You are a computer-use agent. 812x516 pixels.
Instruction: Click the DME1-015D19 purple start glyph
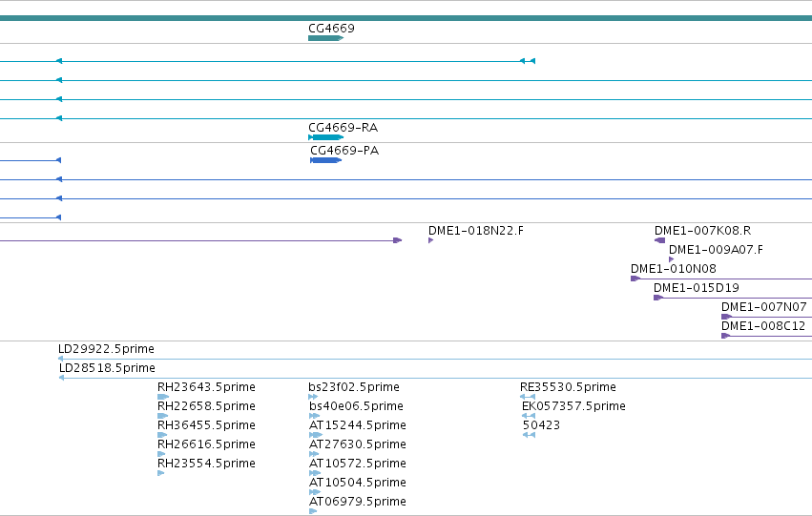pyautogui.click(x=658, y=298)
